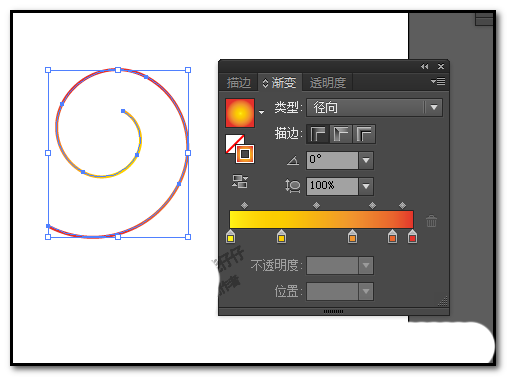Click the gradient fill preview swatch

[240, 113]
